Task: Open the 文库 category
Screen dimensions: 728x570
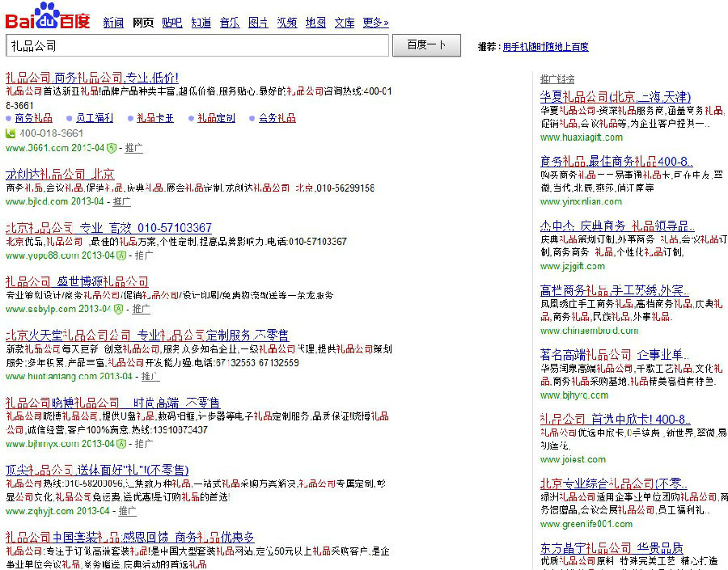Action: (345, 23)
